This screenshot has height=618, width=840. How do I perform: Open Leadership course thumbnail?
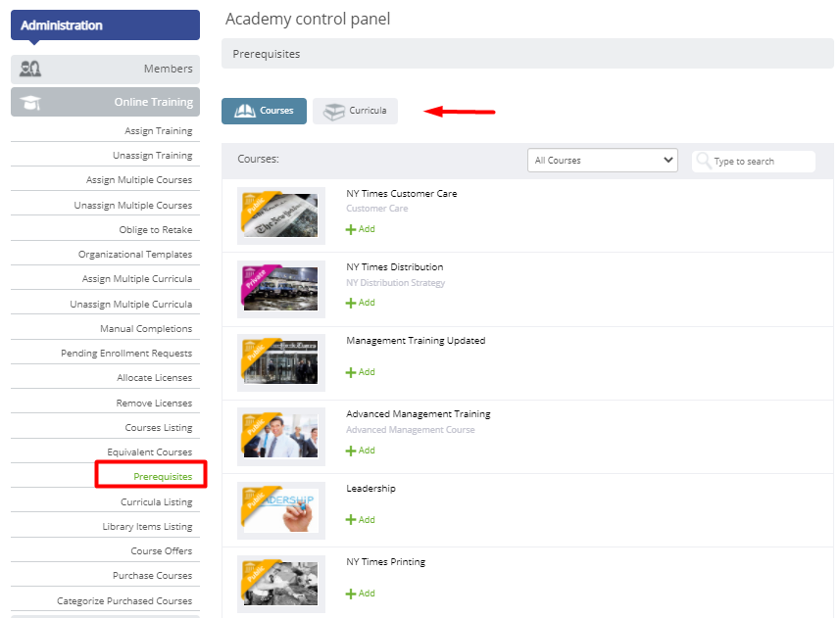(x=280, y=510)
